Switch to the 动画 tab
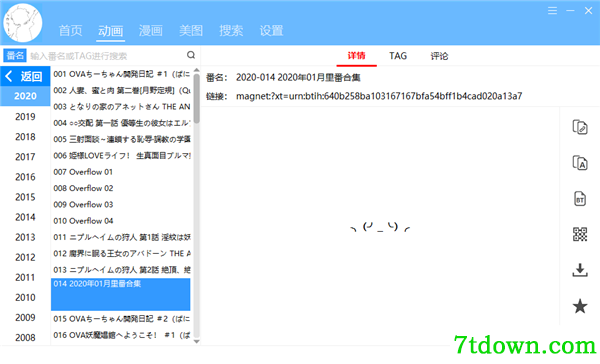This screenshot has width=600, height=364. (x=111, y=31)
